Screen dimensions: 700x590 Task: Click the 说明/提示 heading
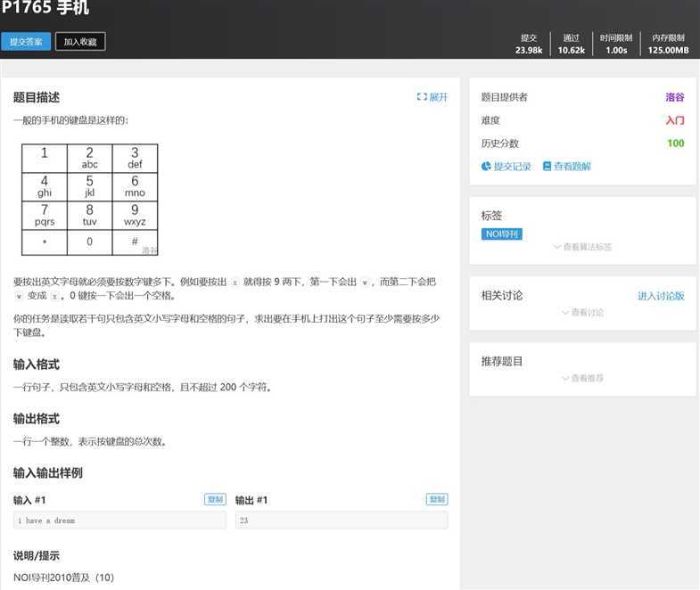(x=37, y=556)
